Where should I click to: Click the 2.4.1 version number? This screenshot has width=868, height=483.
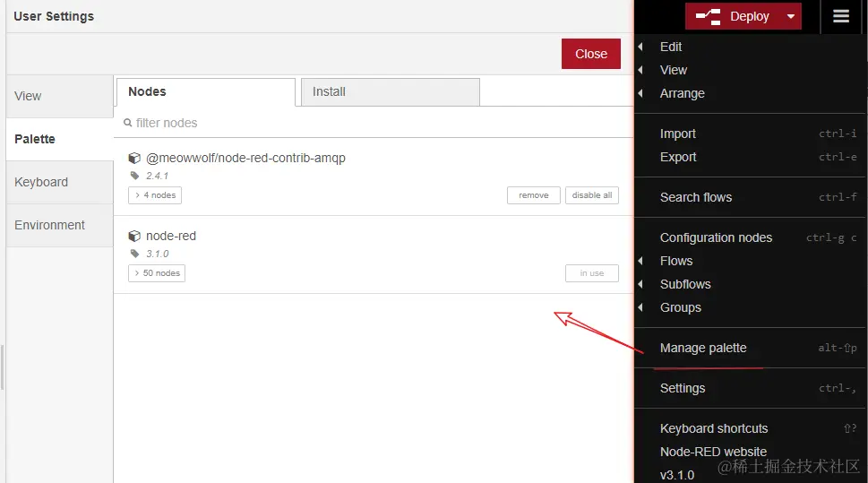click(x=158, y=176)
